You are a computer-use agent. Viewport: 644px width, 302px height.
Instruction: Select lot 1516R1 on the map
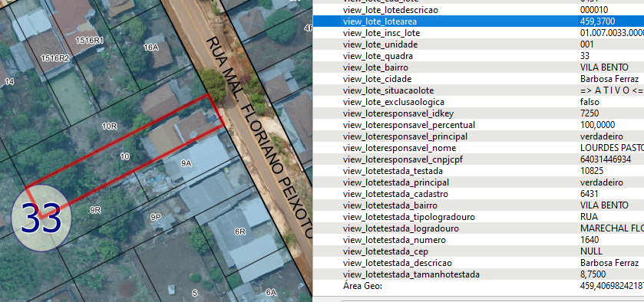[89, 40]
